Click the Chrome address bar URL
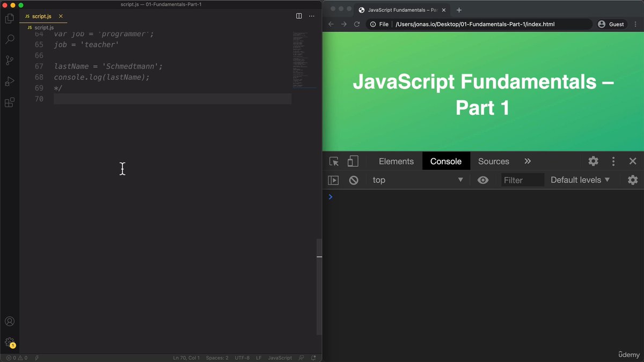The height and width of the screenshot is (362, 644). pyautogui.click(x=475, y=24)
